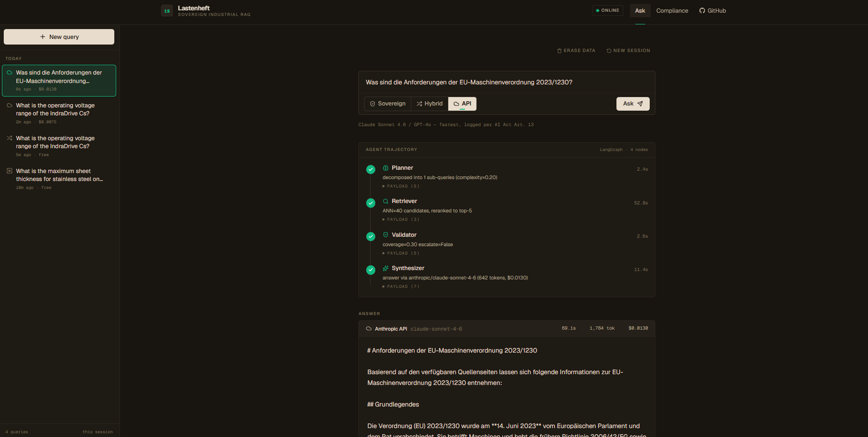
Task: Click the cloud icon of the EU-Maschinenverordnung query
Action: click(x=9, y=73)
